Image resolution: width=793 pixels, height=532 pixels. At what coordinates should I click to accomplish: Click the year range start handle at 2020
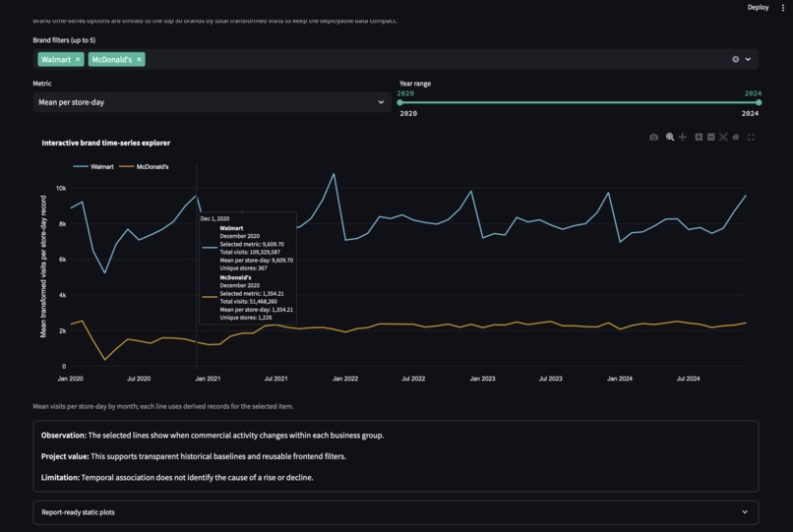400,102
